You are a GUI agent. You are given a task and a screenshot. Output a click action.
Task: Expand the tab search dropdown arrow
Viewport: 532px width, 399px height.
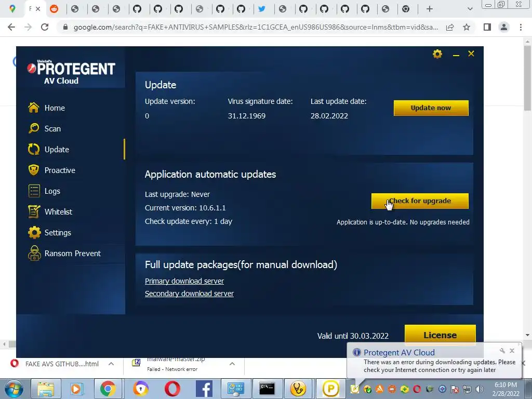click(x=470, y=9)
